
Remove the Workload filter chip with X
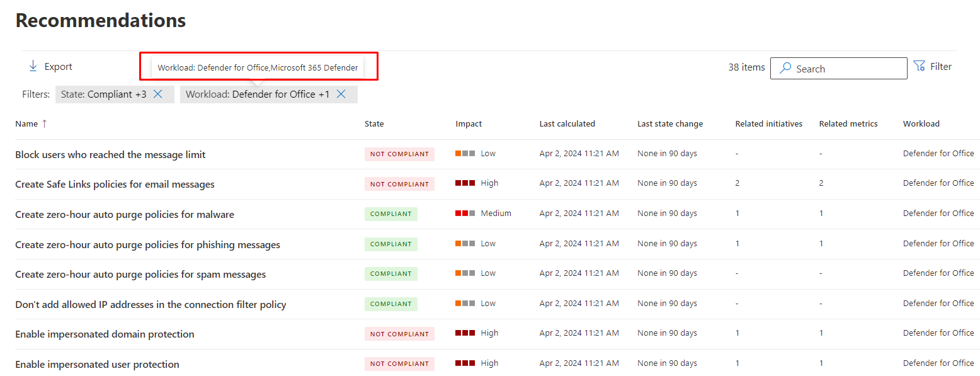(x=341, y=94)
